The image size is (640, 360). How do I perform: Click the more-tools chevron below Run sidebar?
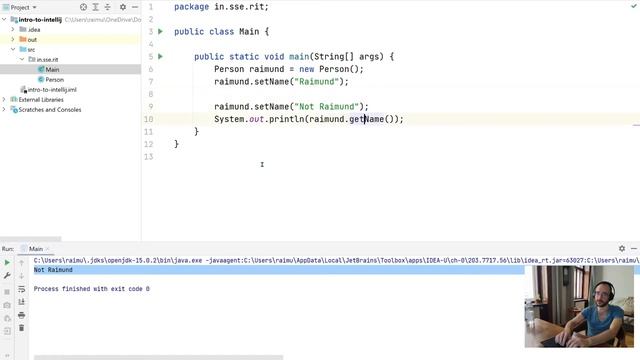coord(7,356)
